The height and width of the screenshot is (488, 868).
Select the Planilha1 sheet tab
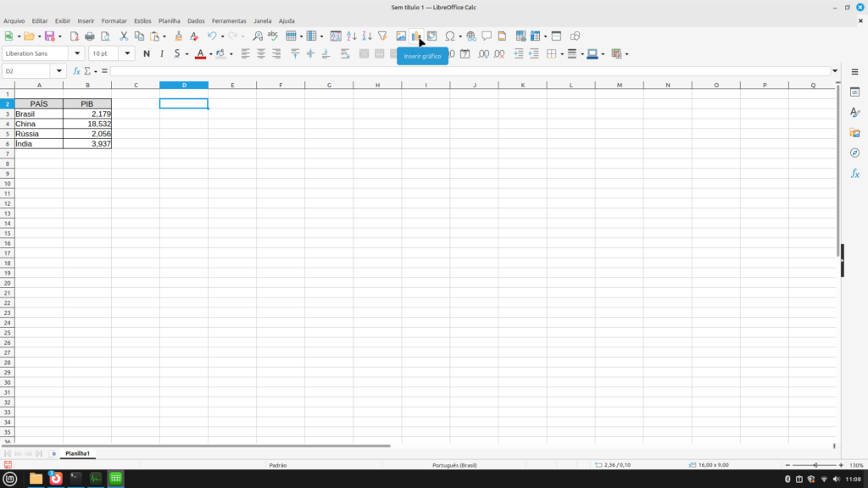[77, 453]
